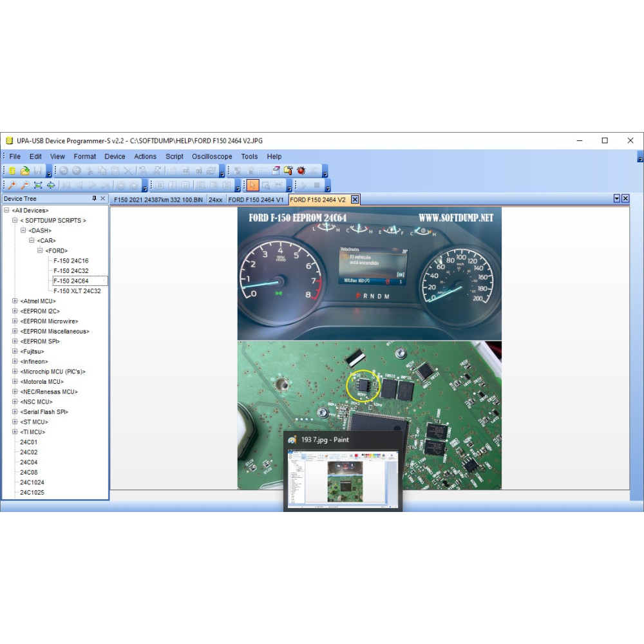Click the Paste clipboard icon

115,171
